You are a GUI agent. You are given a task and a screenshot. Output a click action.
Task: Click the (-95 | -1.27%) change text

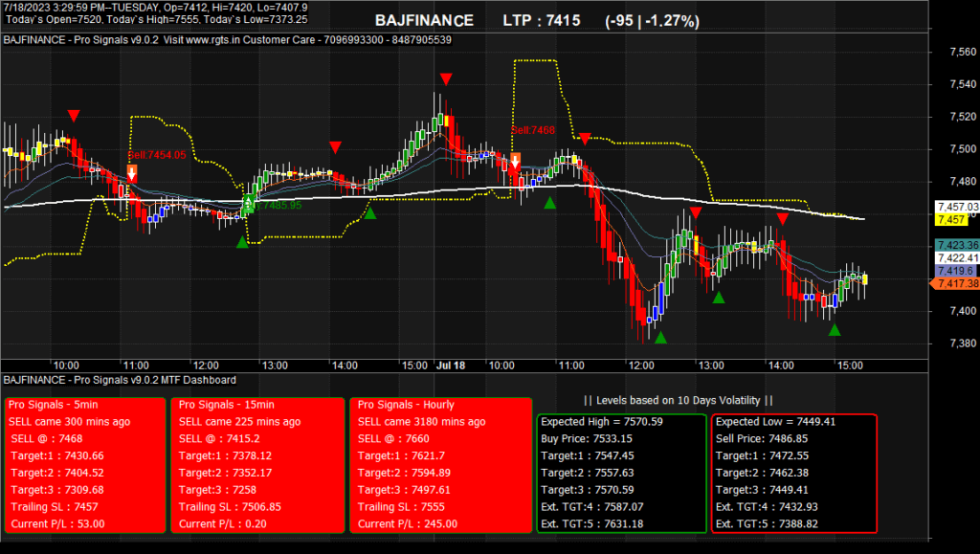click(x=652, y=21)
